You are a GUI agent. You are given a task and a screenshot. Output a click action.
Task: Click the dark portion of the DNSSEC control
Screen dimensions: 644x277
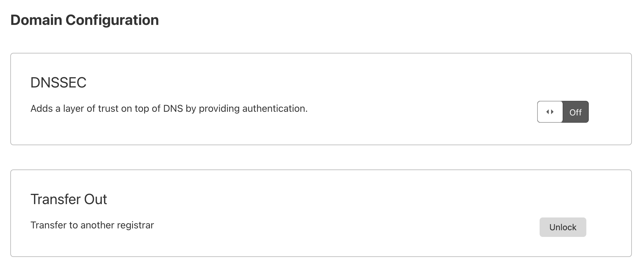click(x=575, y=112)
